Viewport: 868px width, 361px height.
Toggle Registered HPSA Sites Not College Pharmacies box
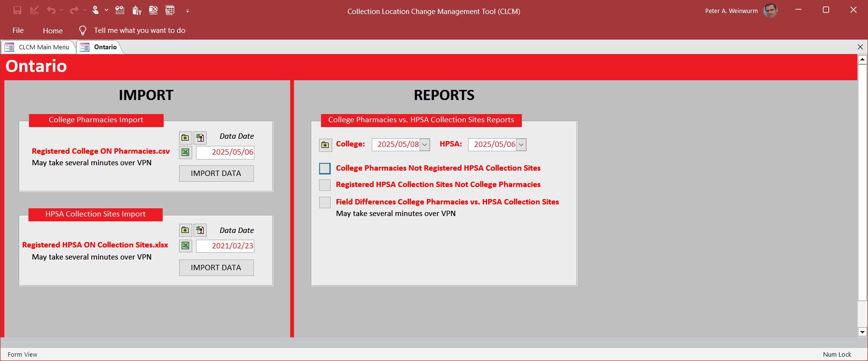point(325,185)
